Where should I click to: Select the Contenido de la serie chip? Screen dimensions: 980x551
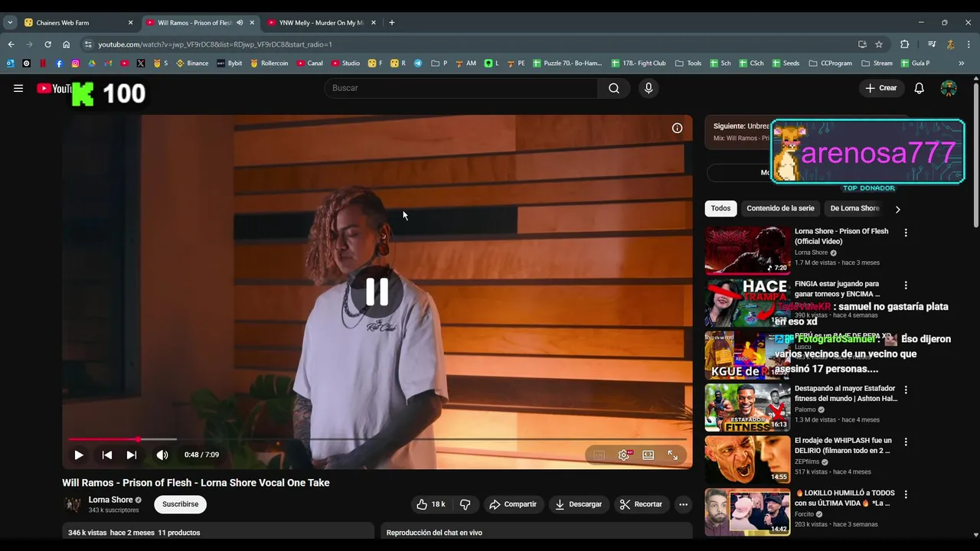(780, 208)
